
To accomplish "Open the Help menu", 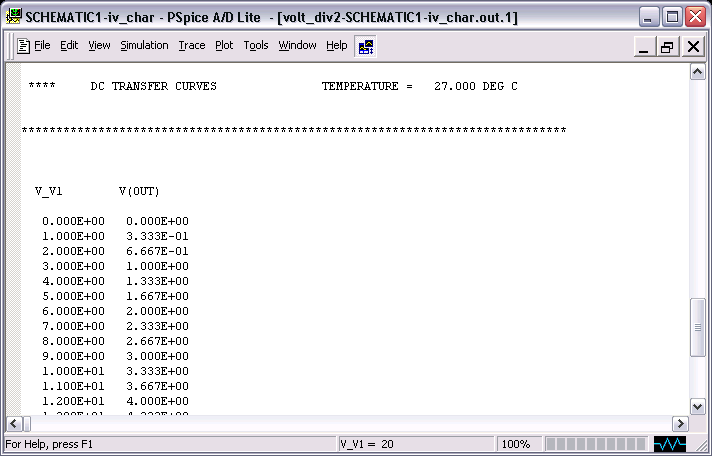I will 336,45.
